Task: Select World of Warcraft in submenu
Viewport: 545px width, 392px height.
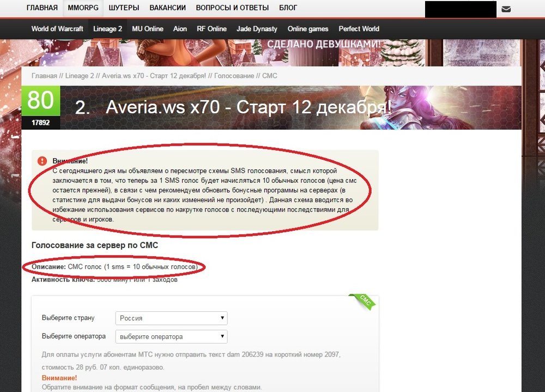Action: click(57, 29)
